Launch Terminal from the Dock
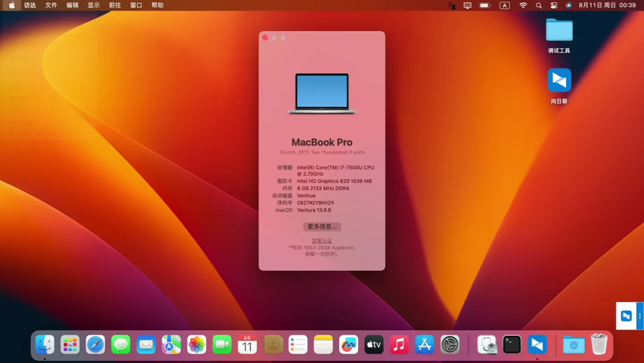The height and width of the screenshot is (363, 644). pyautogui.click(x=511, y=344)
